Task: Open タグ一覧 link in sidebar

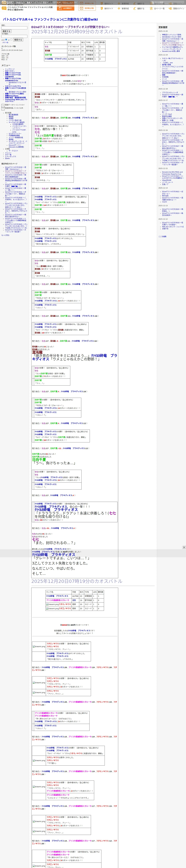Action: pyautogui.click(x=8, y=155)
